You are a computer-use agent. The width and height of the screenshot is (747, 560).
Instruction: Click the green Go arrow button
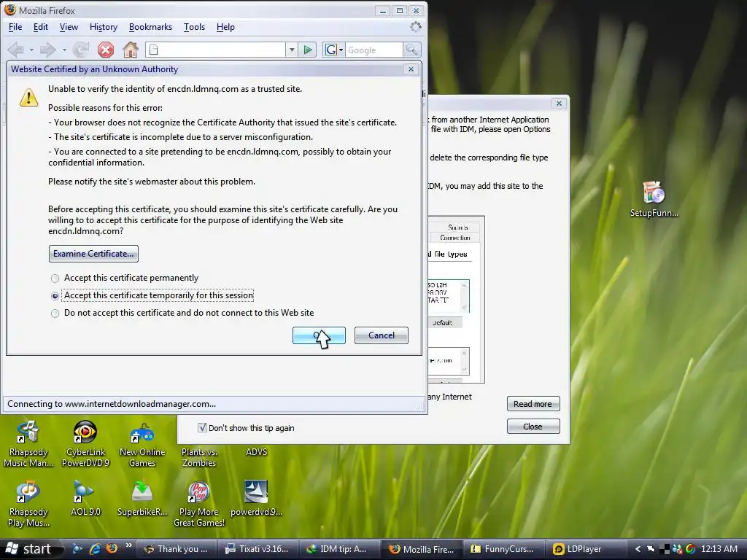(x=308, y=50)
